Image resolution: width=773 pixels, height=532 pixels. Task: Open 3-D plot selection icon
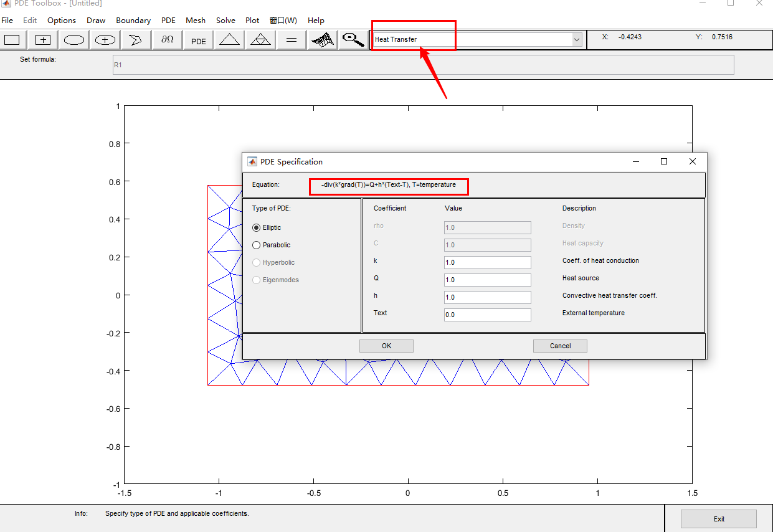point(323,40)
